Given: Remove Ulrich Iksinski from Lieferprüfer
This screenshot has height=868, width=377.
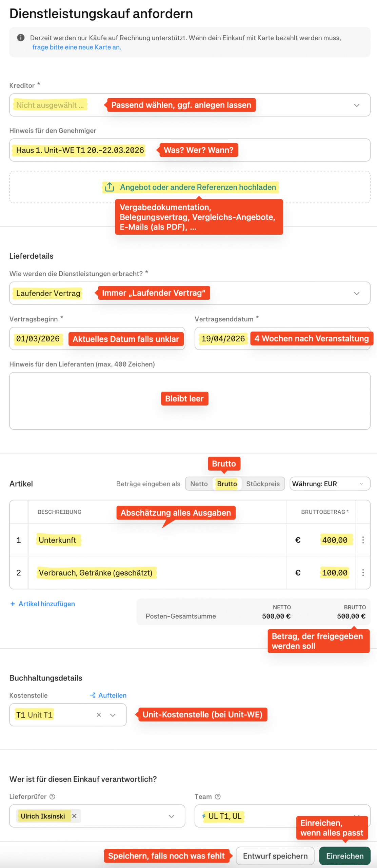Looking at the screenshot, I should pos(74,816).
